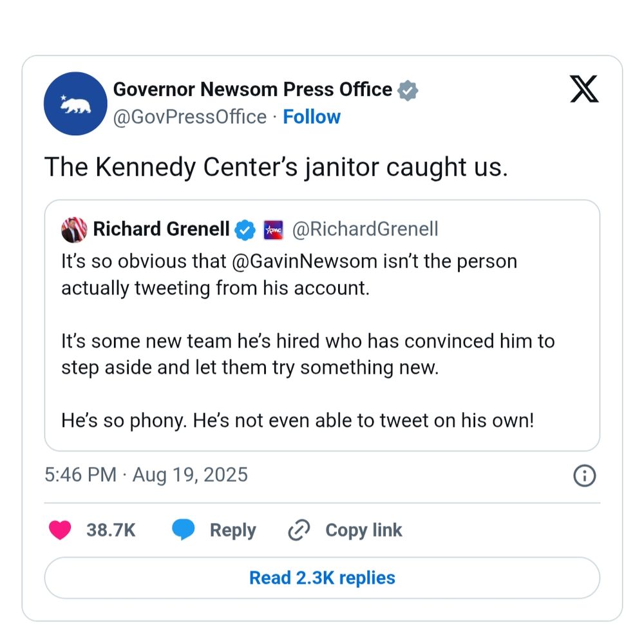Click the blue verified badge next to Richard Grenell
Viewport: 644px width, 644px height.
point(245,230)
